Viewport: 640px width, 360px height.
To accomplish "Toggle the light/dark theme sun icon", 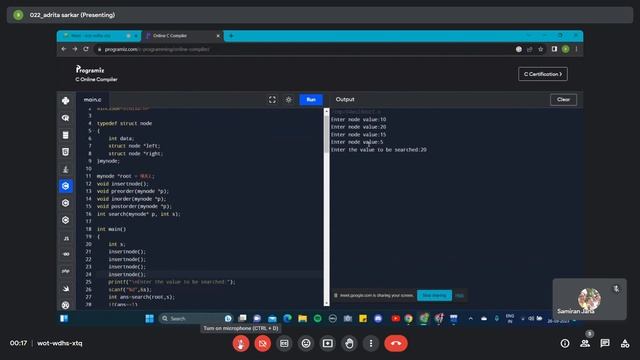I will 289,100.
